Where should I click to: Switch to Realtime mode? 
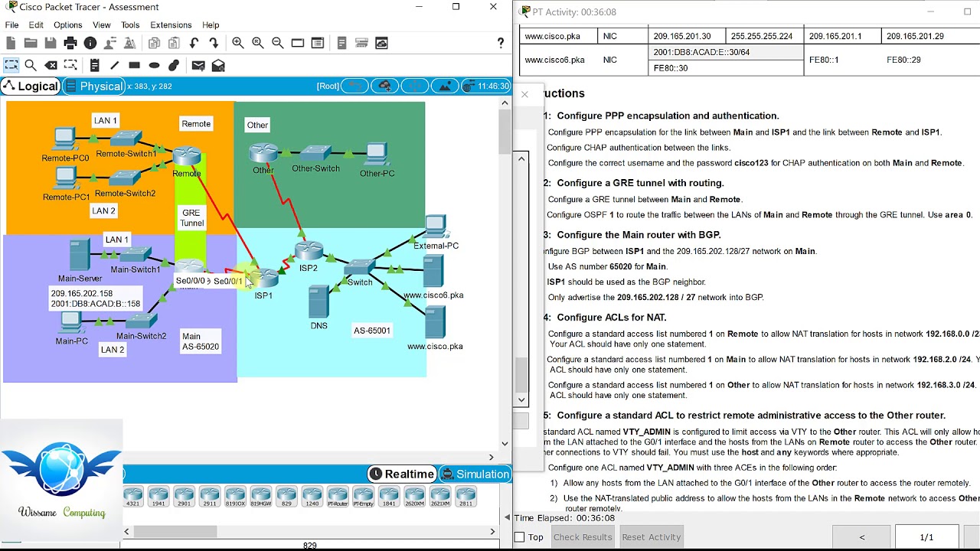402,474
